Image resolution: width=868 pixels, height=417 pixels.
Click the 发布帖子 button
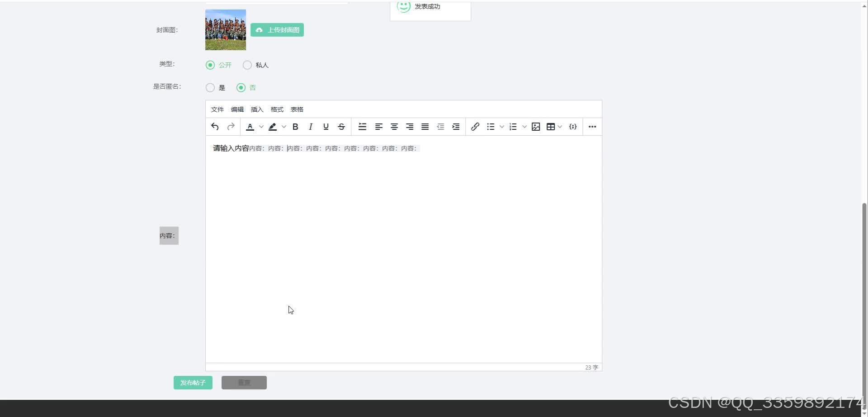(193, 382)
